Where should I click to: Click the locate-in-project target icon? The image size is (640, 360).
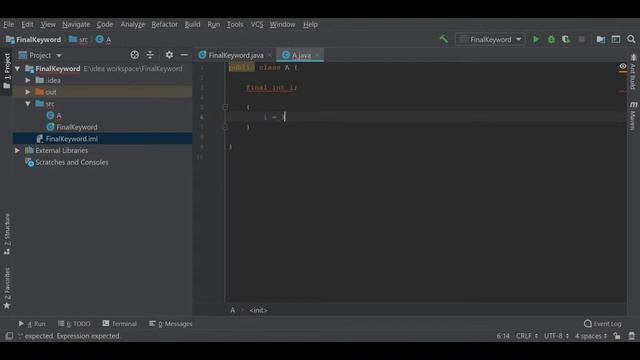tap(134, 55)
